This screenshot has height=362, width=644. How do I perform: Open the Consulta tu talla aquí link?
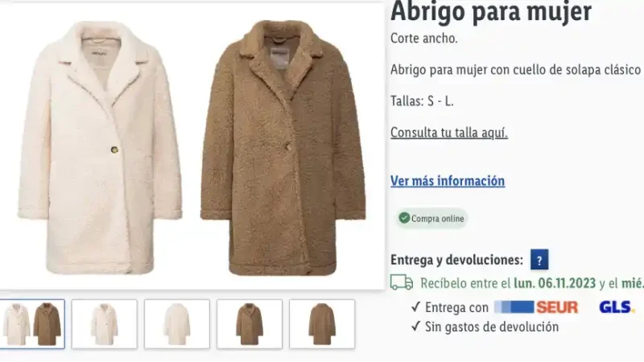[x=449, y=133]
